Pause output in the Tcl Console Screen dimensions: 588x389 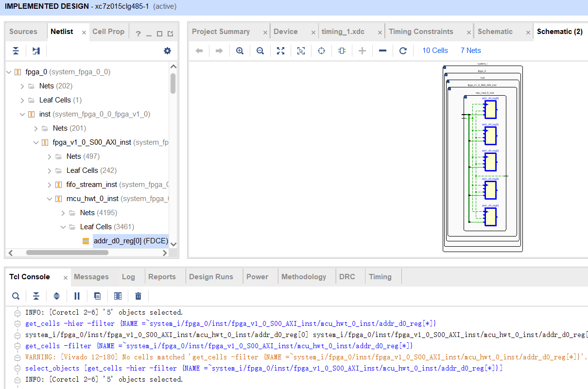tap(77, 296)
